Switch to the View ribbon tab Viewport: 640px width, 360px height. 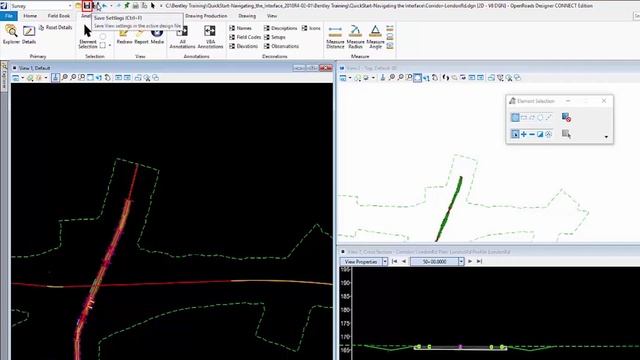coord(272,16)
